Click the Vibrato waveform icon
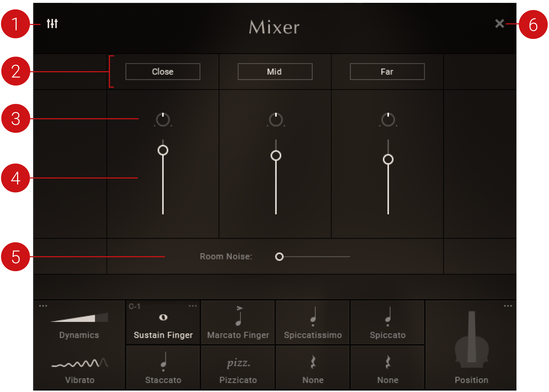 (x=80, y=363)
